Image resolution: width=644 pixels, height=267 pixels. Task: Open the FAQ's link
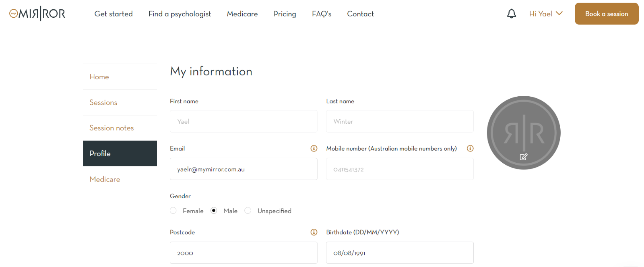(321, 14)
